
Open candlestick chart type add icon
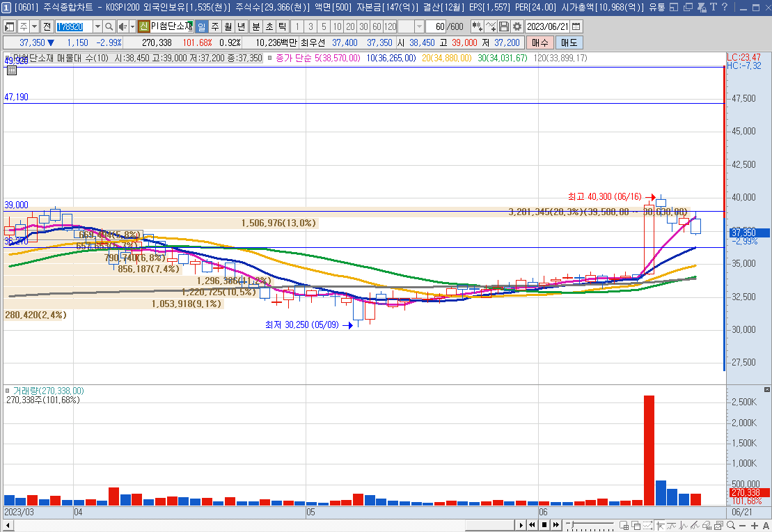pyautogui.click(x=477, y=26)
